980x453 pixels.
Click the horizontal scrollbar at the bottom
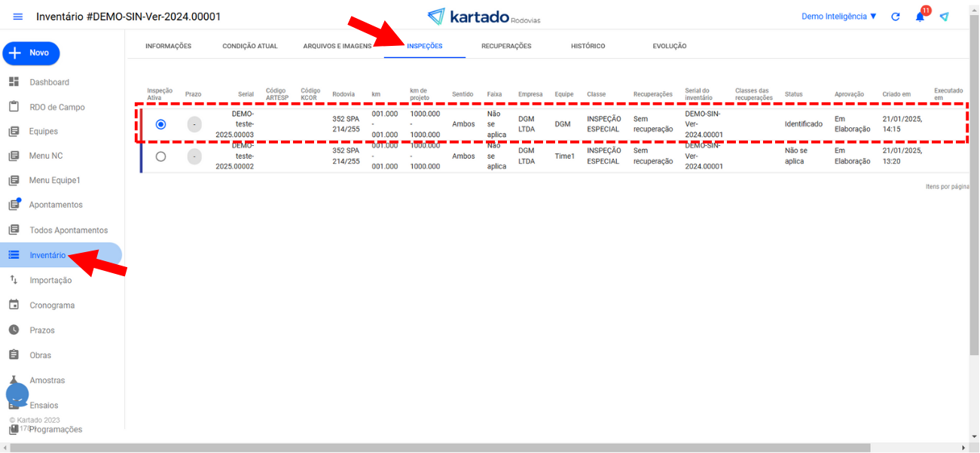[452, 448]
